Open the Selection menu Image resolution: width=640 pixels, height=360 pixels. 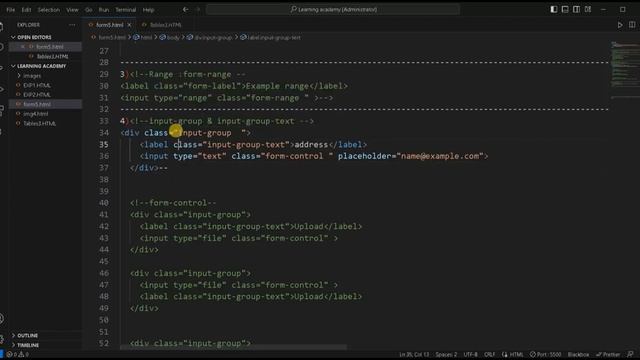click(x=49, y=9)
